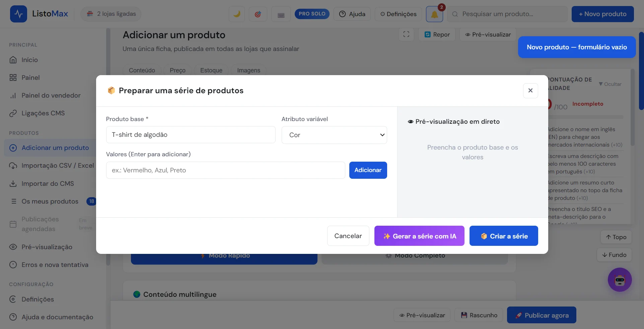Click top Pré-visualizar button
The image size is (644, 329).
tap(488, 35)
